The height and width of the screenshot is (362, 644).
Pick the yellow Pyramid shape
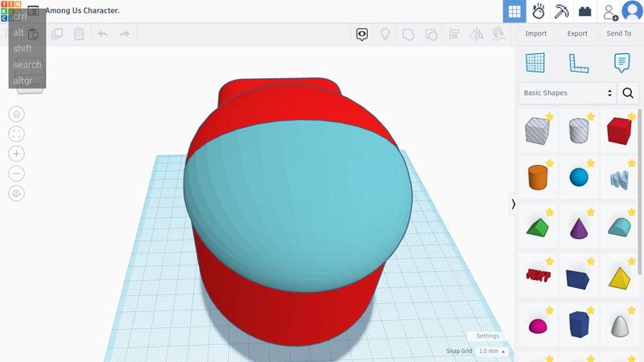tap(619, 278)
